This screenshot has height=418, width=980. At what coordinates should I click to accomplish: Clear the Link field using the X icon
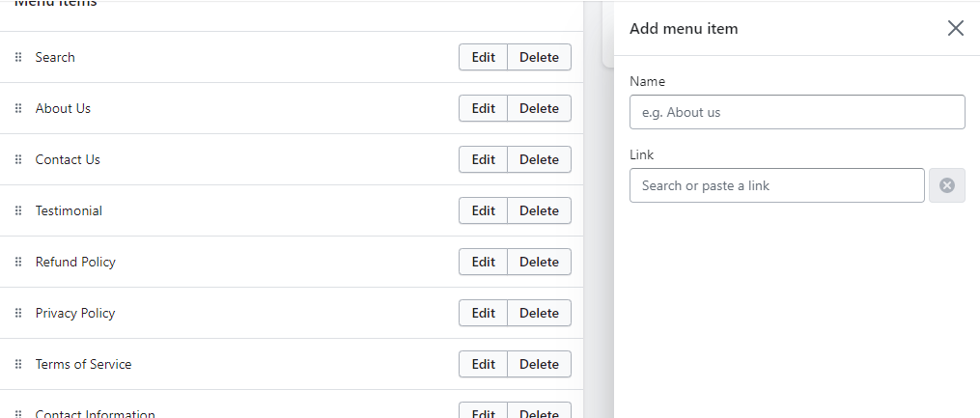click(946, 185)
